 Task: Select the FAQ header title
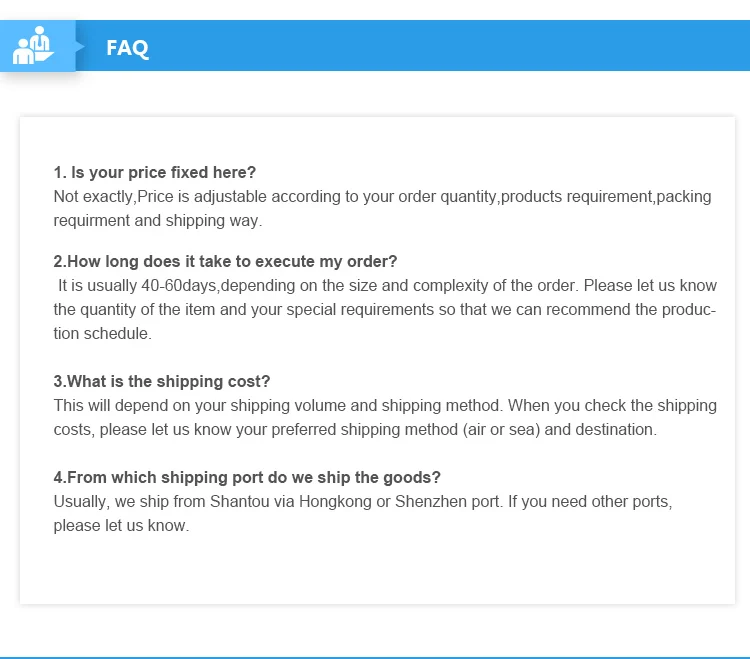coord(127,47)
